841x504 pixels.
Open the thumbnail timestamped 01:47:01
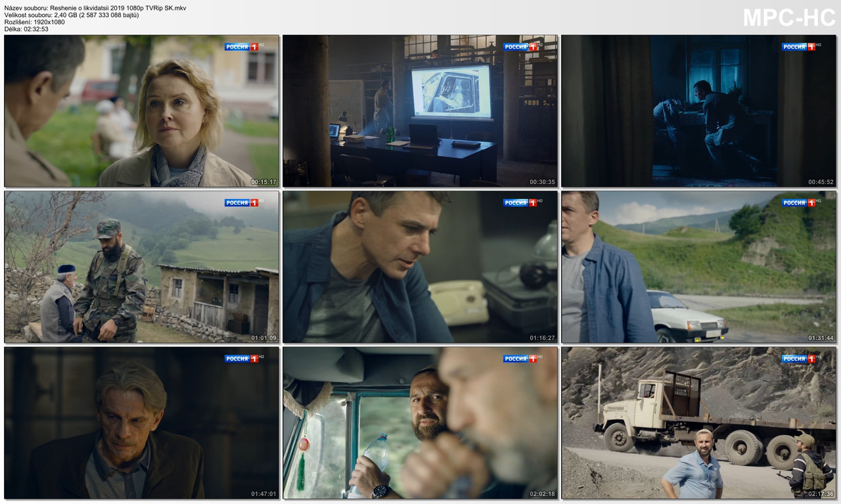coord(141,423)
